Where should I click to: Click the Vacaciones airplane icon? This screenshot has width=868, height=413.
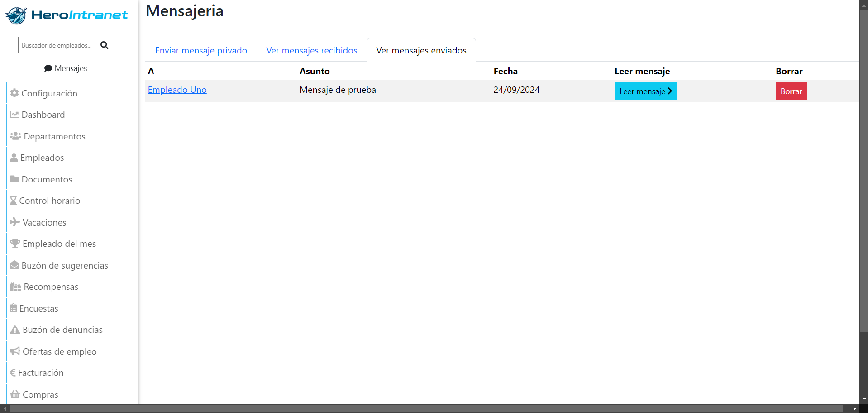coord(15,222)
